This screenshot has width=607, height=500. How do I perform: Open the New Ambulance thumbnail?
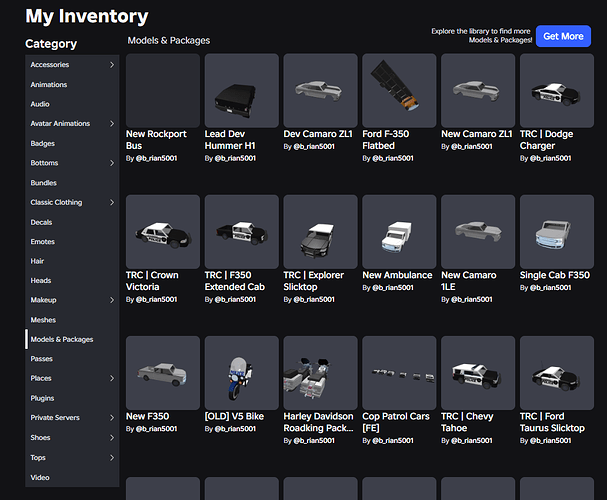(x=399, y=232)
